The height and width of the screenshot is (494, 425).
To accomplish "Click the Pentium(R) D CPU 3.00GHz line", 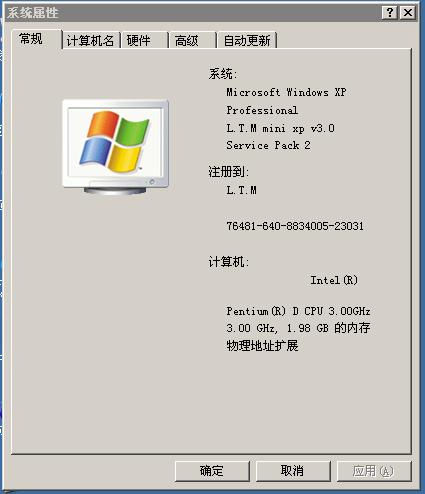I will [298, 311].
